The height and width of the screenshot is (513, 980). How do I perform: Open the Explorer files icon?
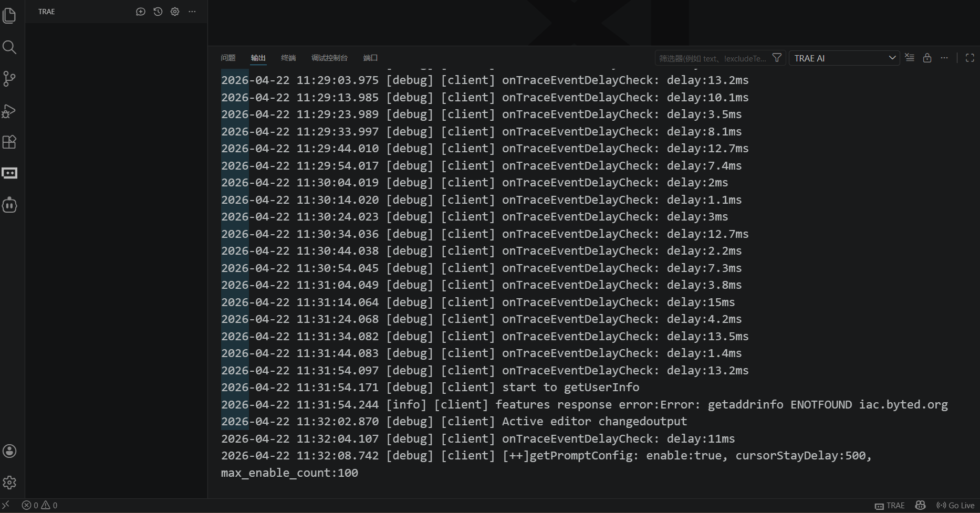pos(9,16)
